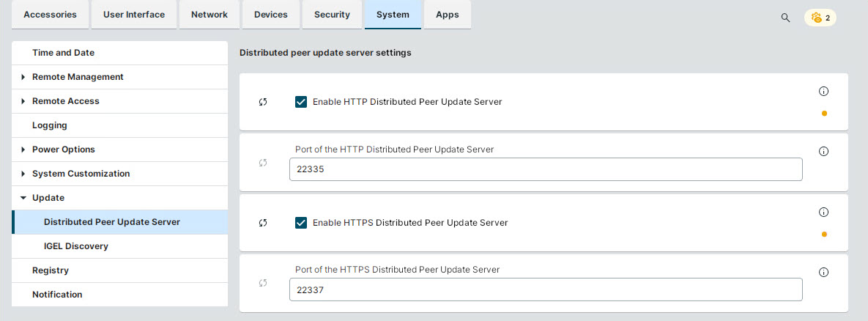Expand the Remote Management tree node
This screenshot has height=321, width=868.
[23, 77]
